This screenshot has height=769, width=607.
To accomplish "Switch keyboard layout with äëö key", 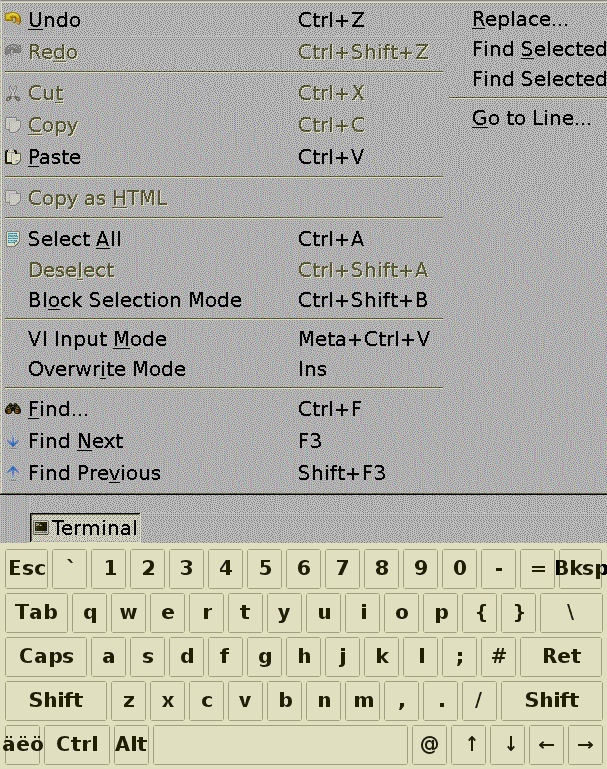I will pos(22,744).
